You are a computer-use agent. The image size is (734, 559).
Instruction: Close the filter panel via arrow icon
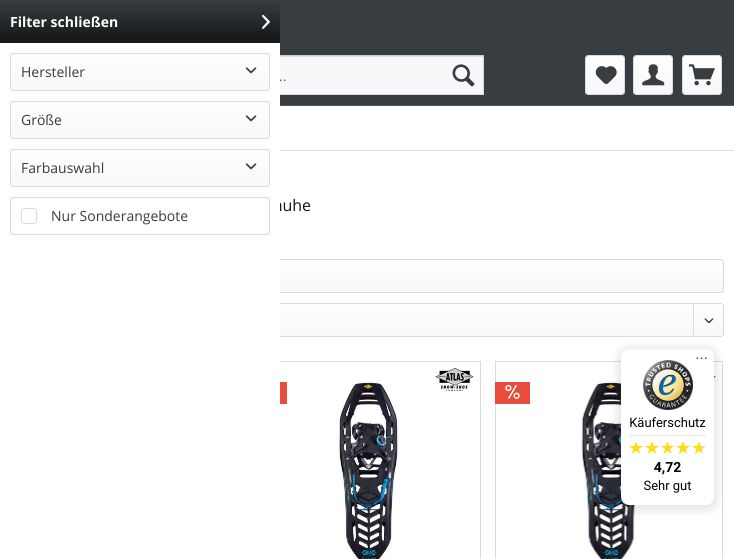[265, 22]
